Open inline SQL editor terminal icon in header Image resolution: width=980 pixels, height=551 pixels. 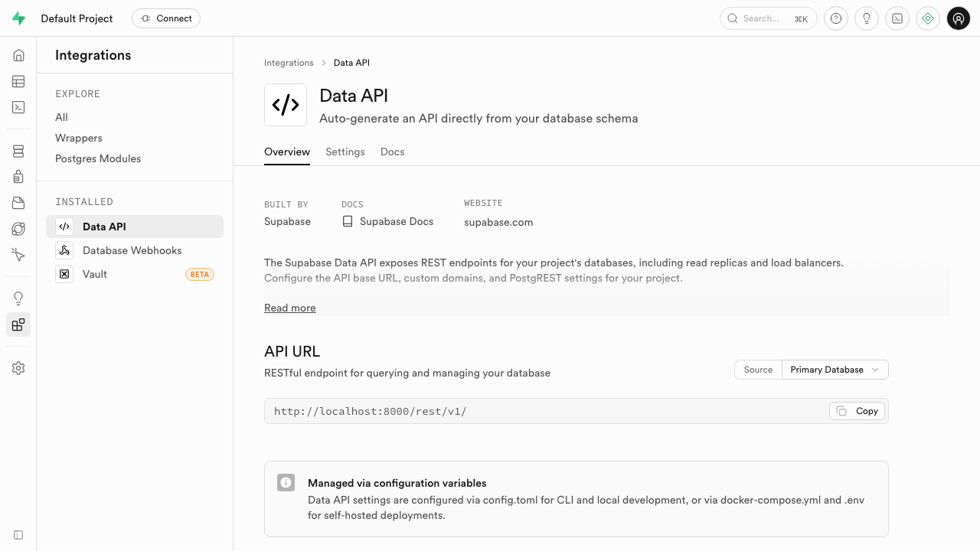pyautogui.click(x=897, y=18)
